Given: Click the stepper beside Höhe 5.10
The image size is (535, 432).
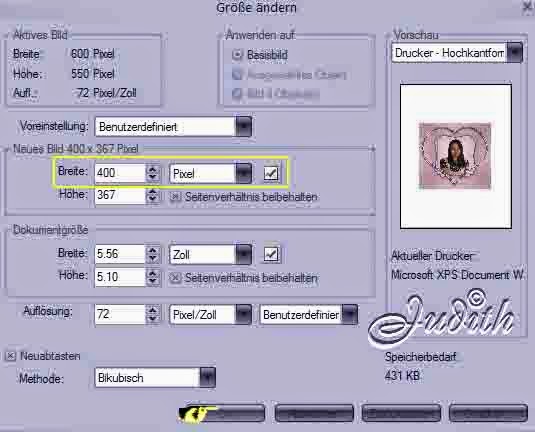Looking at the screenshot, I should 153,277.
